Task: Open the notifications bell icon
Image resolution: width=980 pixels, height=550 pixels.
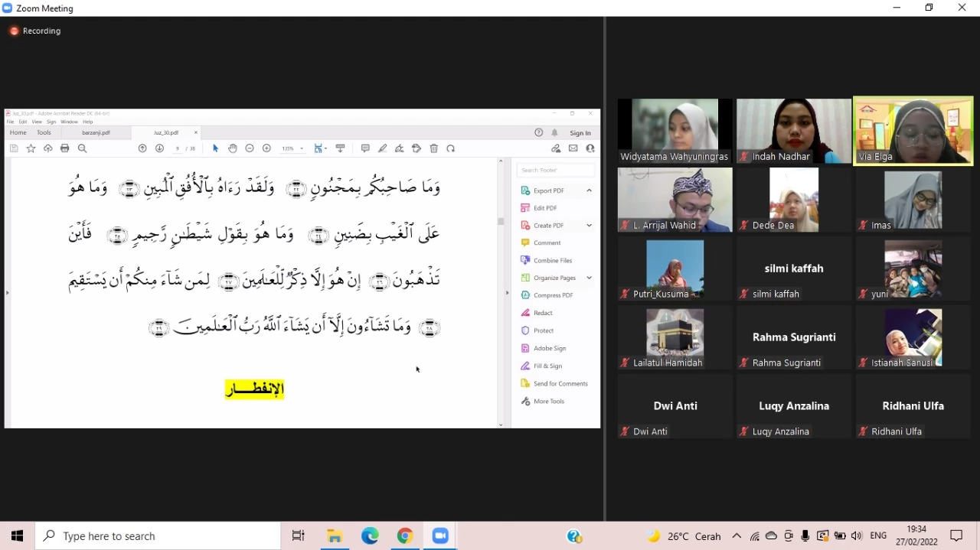Action: click(555, 132)
